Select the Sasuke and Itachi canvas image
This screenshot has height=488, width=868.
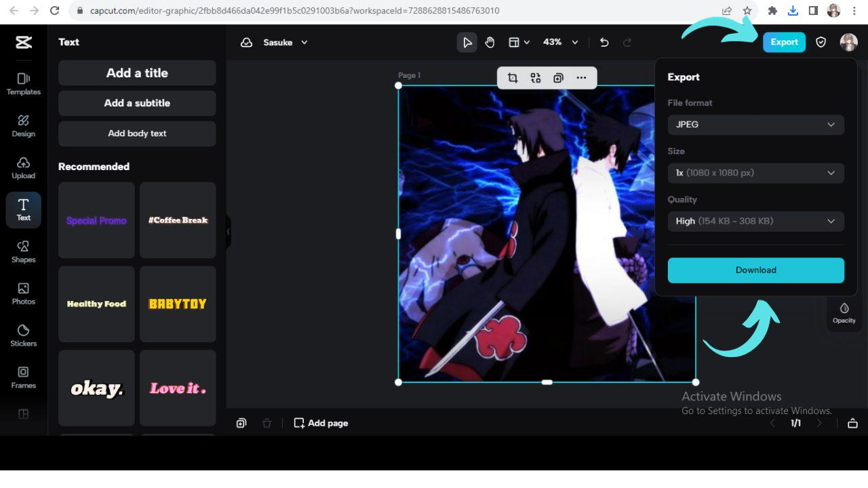click(547, 234)
